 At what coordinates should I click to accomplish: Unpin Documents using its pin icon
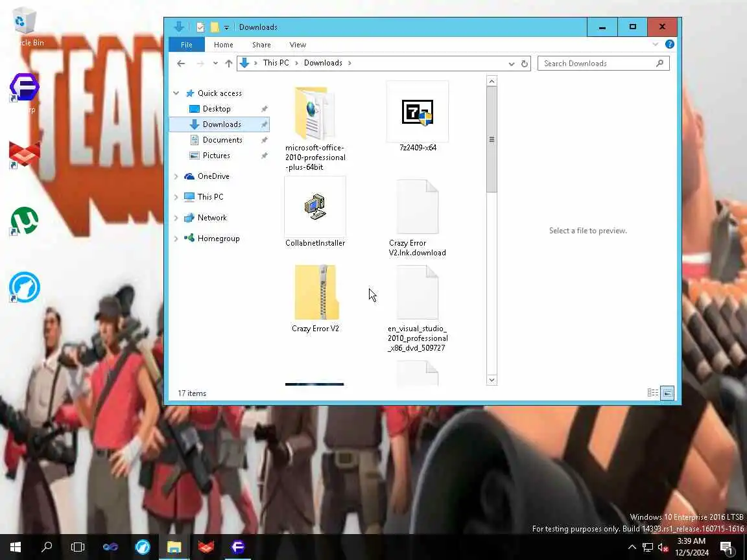(265, 140)
